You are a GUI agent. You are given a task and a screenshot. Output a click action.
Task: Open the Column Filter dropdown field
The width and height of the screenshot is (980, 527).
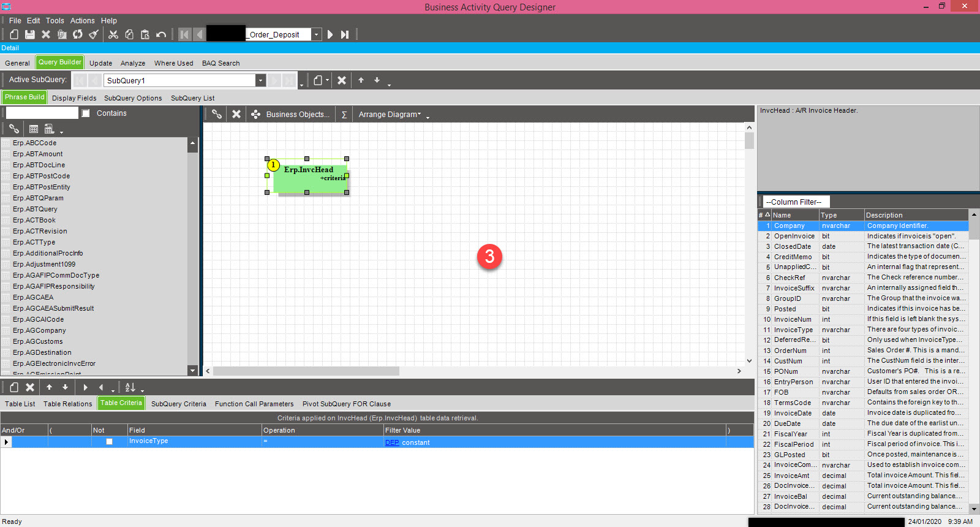coord(796,202)
